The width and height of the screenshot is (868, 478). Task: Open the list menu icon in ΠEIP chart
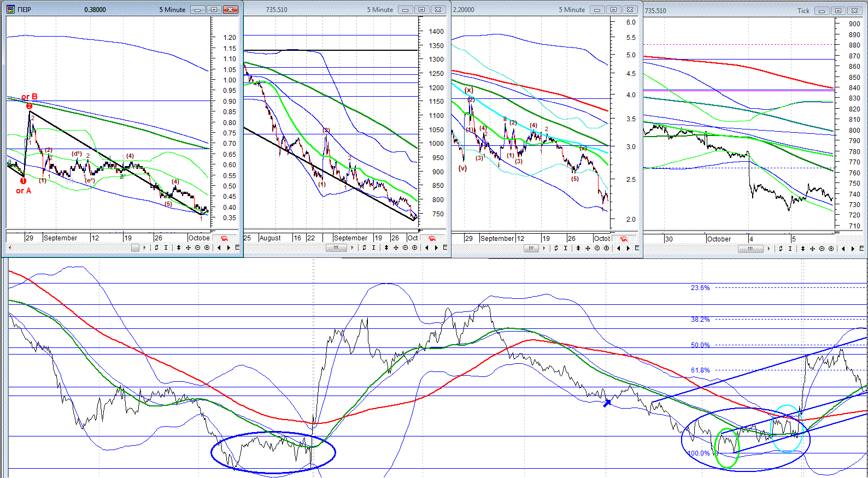point(237,247)
